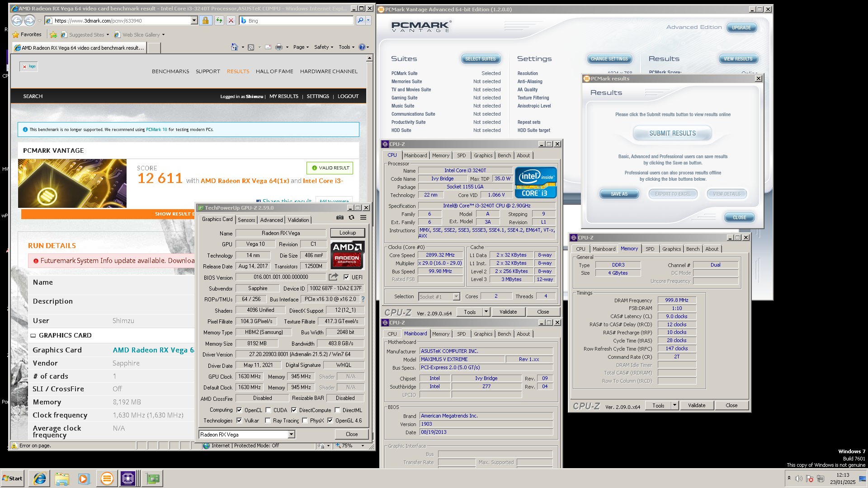Open the GPU-Z hamburger menu icon

(x=363, y=217)
